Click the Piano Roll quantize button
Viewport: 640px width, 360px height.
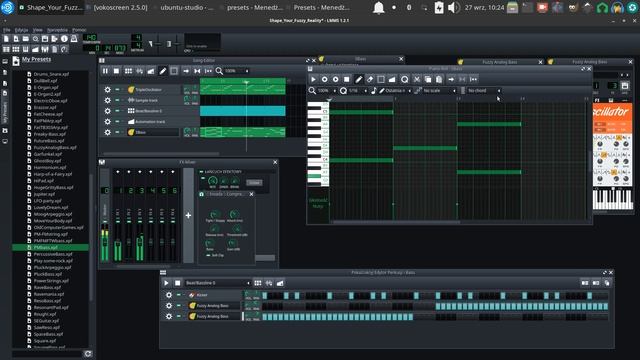point(404,80)
